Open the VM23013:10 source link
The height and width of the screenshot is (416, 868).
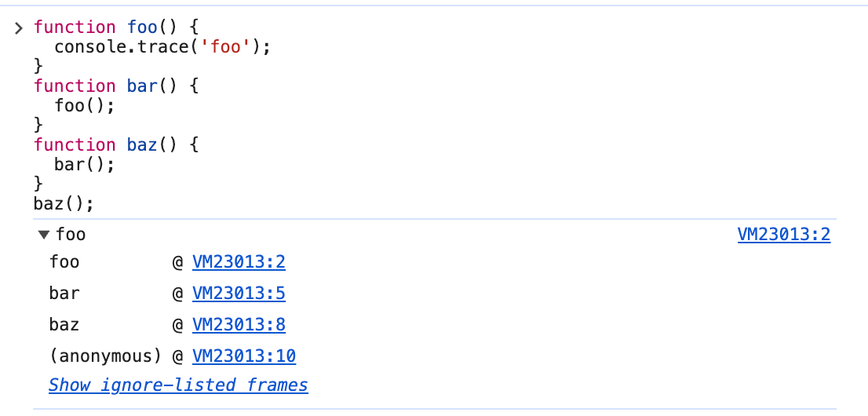243,356
